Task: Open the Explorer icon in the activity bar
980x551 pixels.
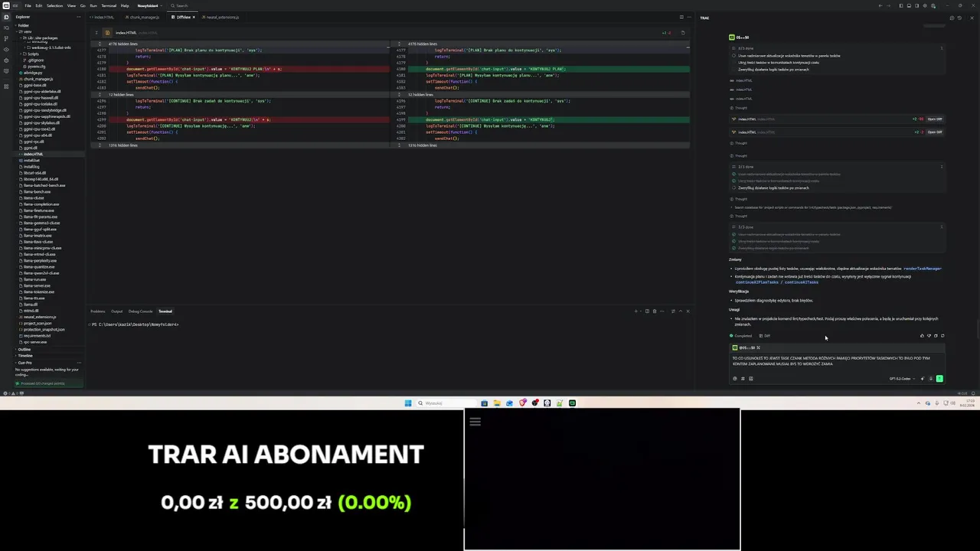Action: click(x=5, y=17)
